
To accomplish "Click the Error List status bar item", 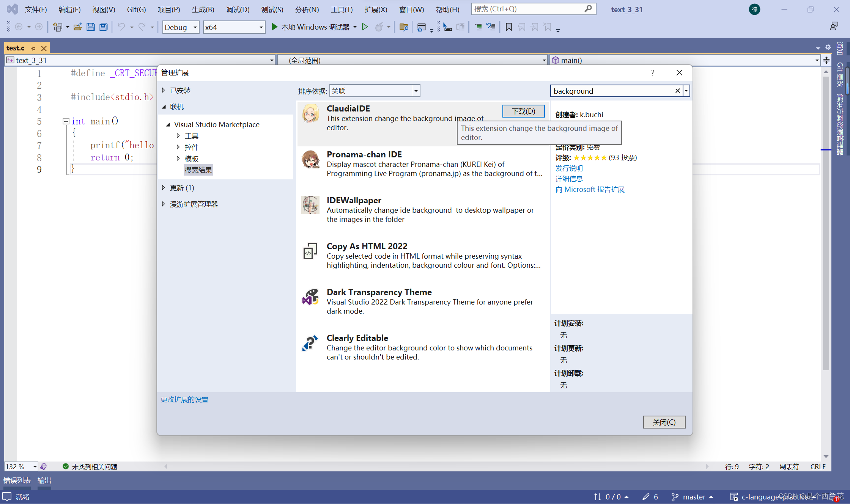I will [x=17, y=480].
